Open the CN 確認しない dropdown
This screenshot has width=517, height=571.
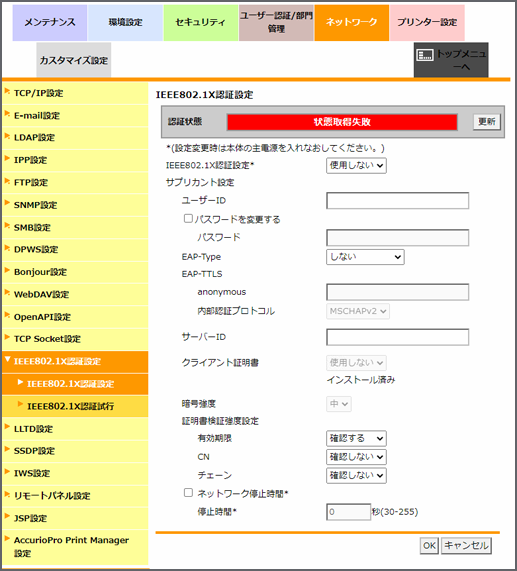(356, 457)
